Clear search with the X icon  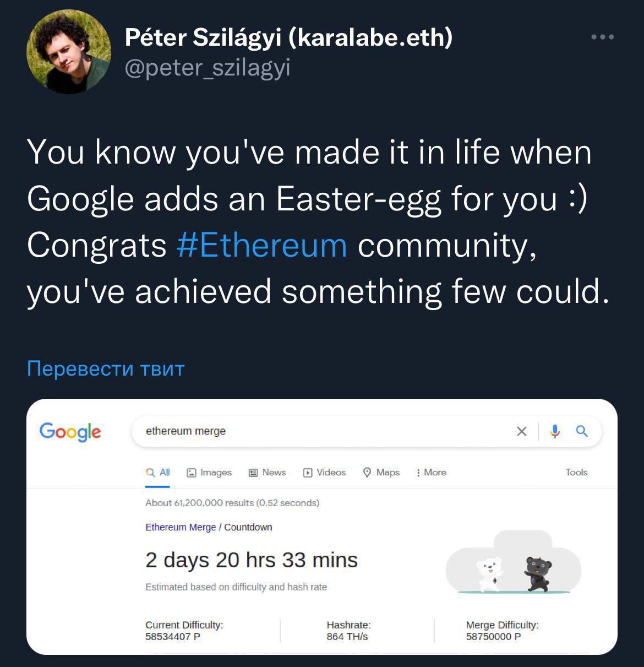click(x=521, y=431)
